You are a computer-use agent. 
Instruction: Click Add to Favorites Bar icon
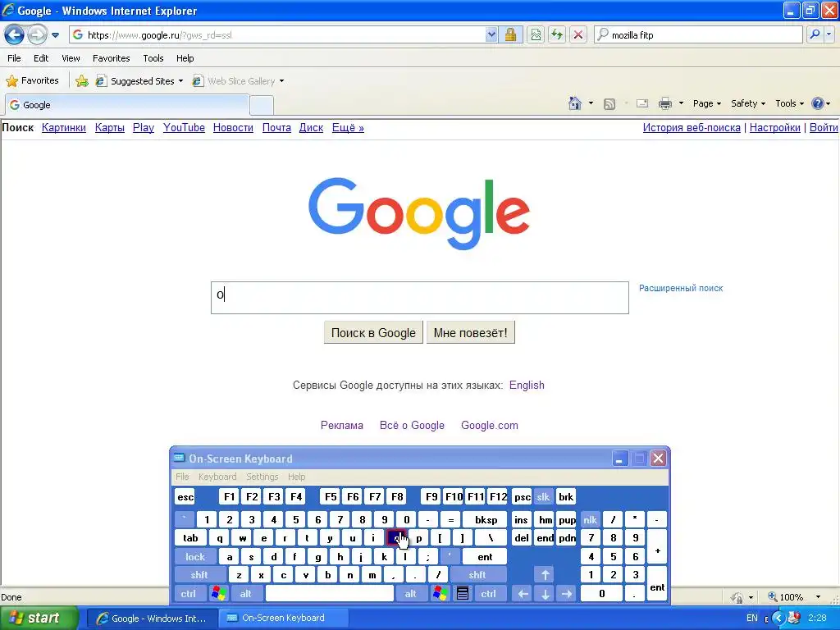click(x=82, y=81)
